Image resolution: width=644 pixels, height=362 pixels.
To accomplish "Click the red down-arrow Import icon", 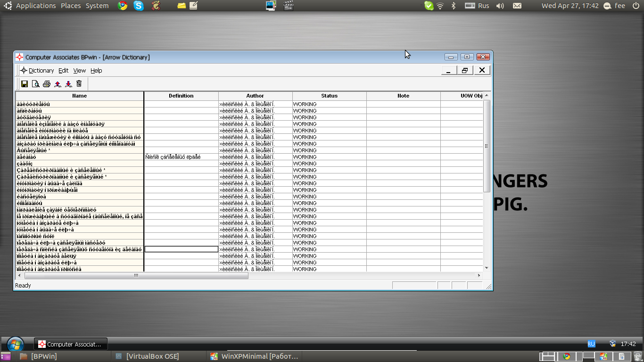I will point(68,84).
